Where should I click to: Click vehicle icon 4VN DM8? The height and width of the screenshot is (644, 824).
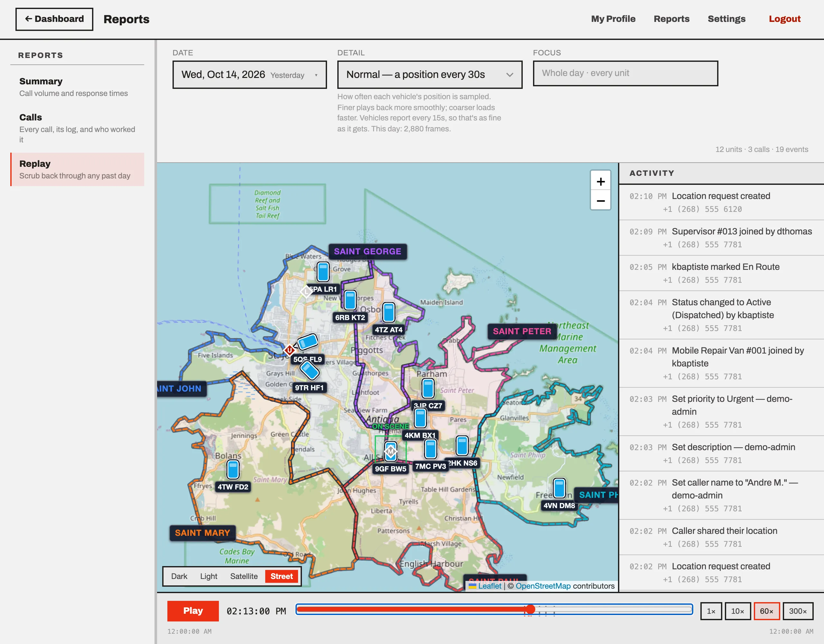click(x=559, y=488)
